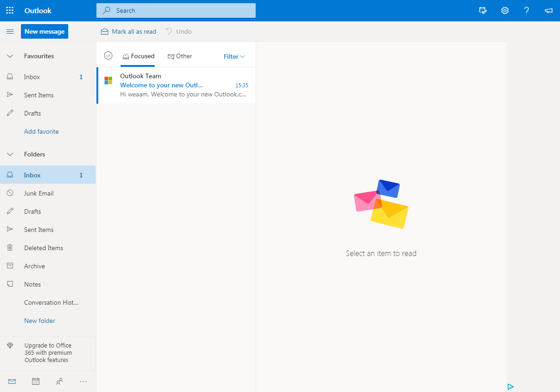560x392 pixels.
Task: Open the feedback megaphone icon
Action: (x=549, y=10)
